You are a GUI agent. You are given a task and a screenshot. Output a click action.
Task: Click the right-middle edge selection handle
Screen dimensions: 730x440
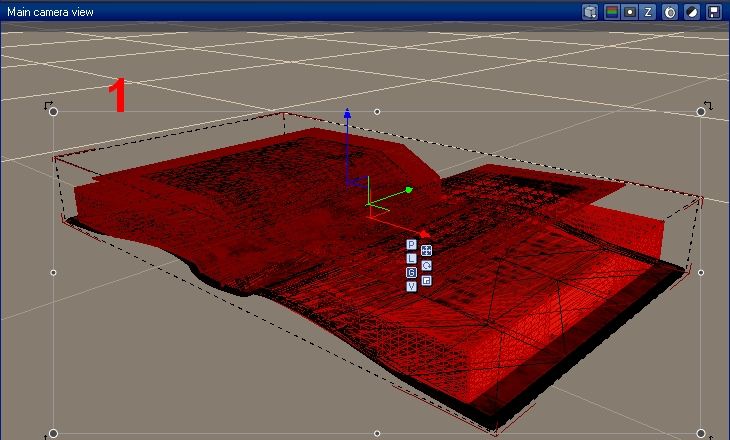pos(701,272)
